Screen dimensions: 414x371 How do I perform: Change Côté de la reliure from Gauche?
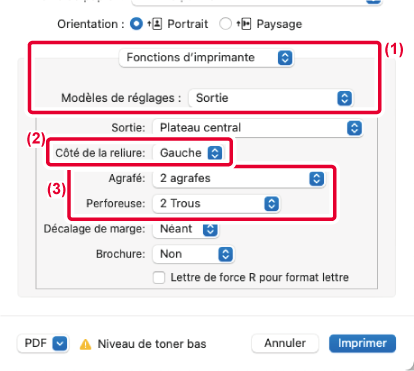coord(188,153)
